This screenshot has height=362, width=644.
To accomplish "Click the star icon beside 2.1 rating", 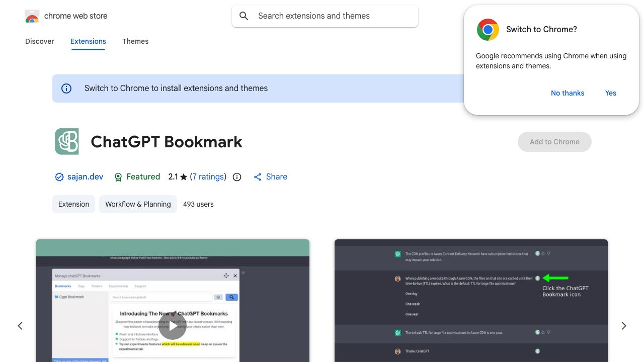I will 184,177.
